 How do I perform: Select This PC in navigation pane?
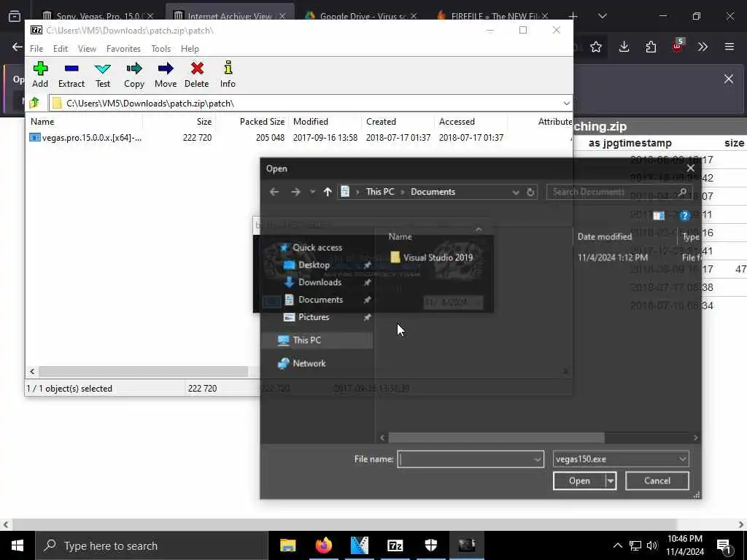pos(307,340)
